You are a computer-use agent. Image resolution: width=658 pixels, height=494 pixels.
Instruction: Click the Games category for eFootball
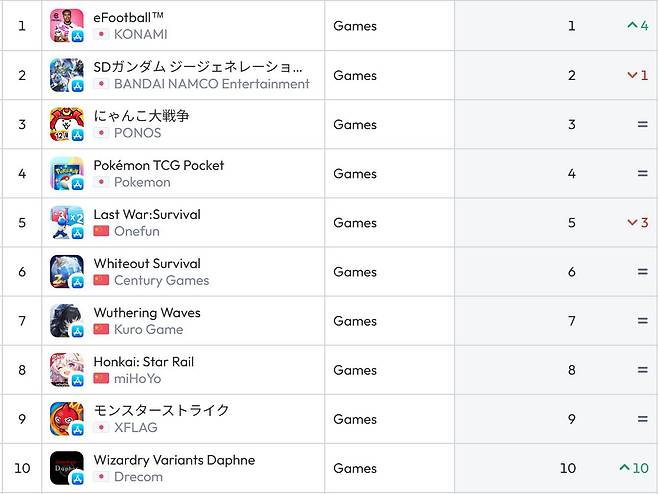(355, 26)
